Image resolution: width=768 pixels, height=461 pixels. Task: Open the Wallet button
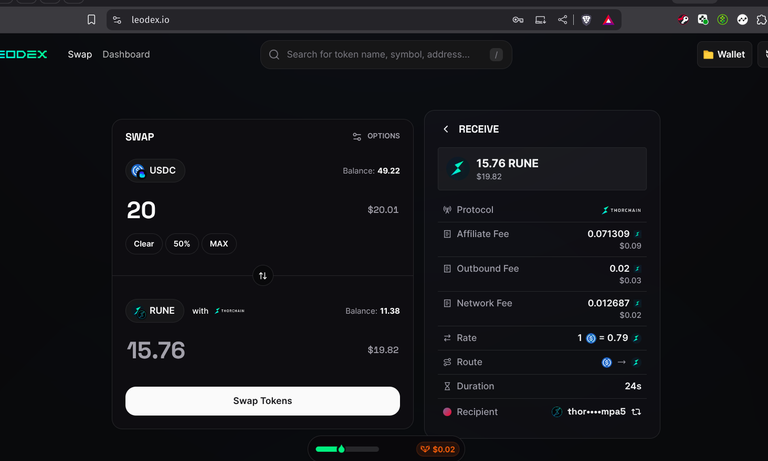(x=724, y=54)
